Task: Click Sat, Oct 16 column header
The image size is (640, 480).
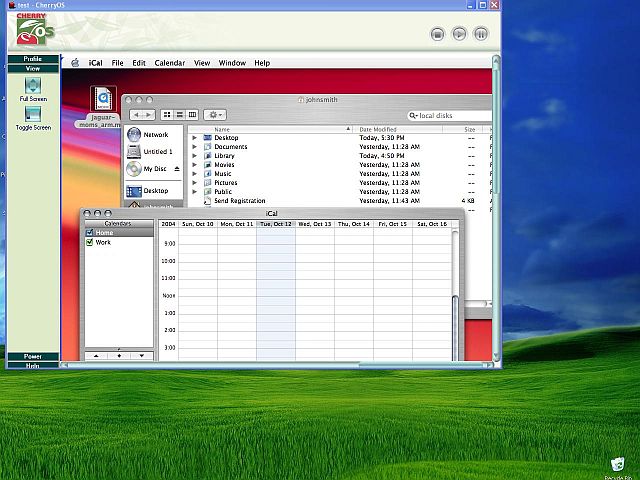Action: pyautogui.click(x=432, y=224)
